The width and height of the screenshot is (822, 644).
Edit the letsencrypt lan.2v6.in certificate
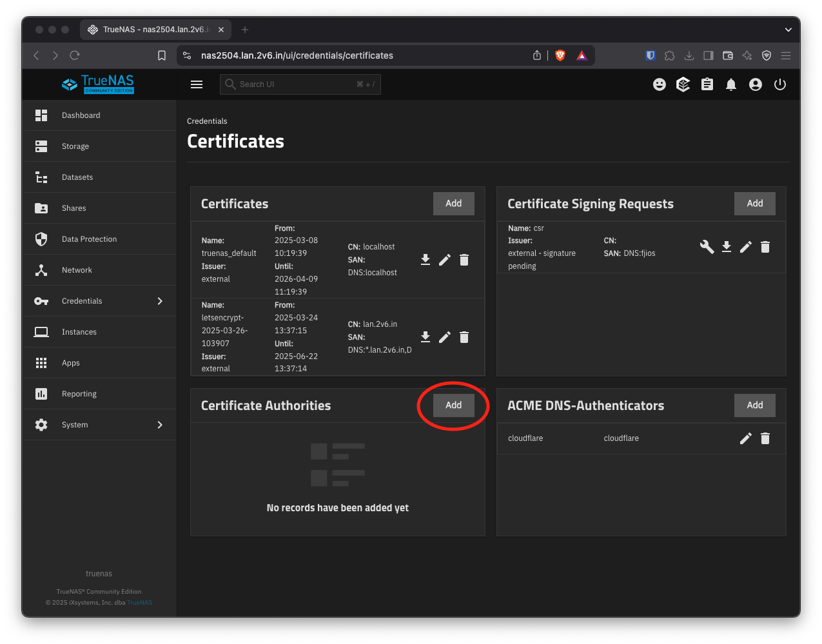coord(445,337)
